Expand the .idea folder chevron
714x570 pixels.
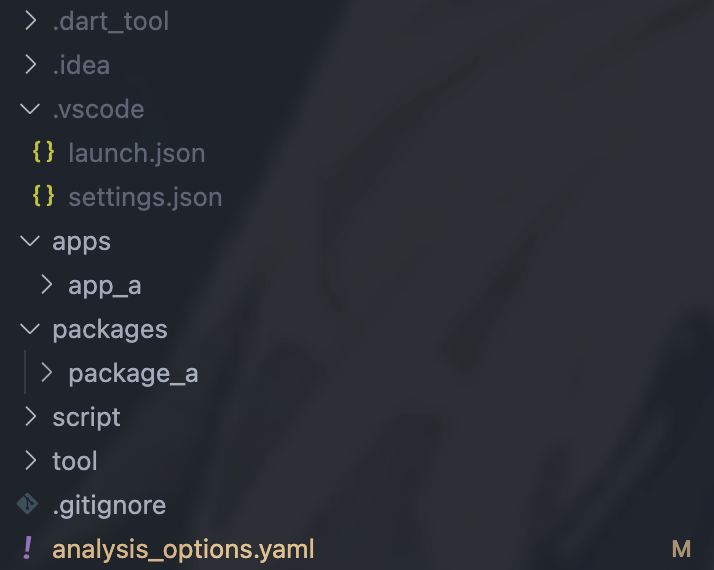tap(30, 65)
